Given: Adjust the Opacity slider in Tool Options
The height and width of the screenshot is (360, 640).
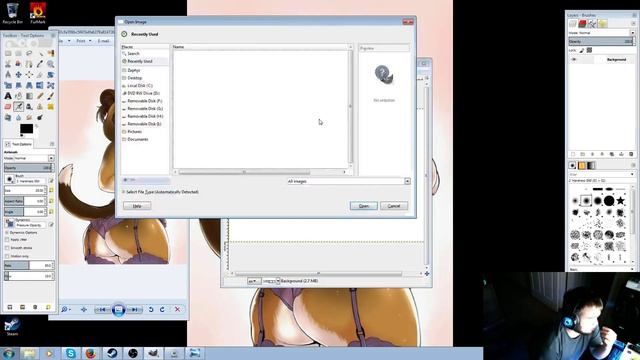Looking at the screenshot, I should [x=29, y=168].
